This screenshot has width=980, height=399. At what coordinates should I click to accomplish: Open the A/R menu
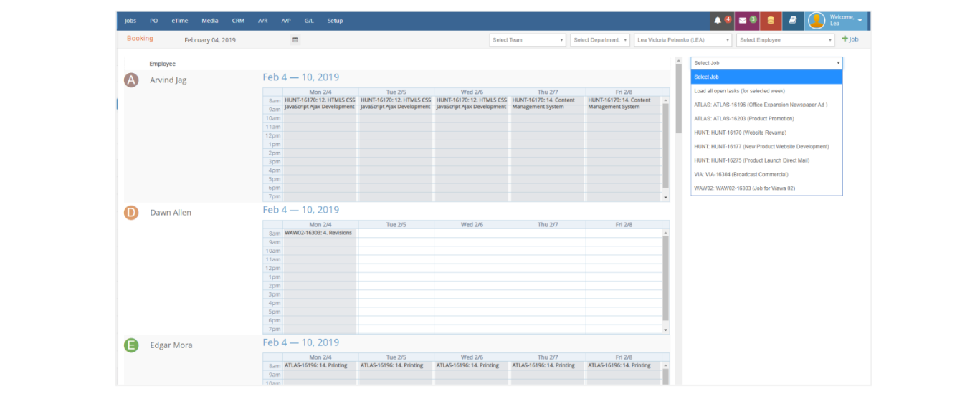(x=263, y=21)
